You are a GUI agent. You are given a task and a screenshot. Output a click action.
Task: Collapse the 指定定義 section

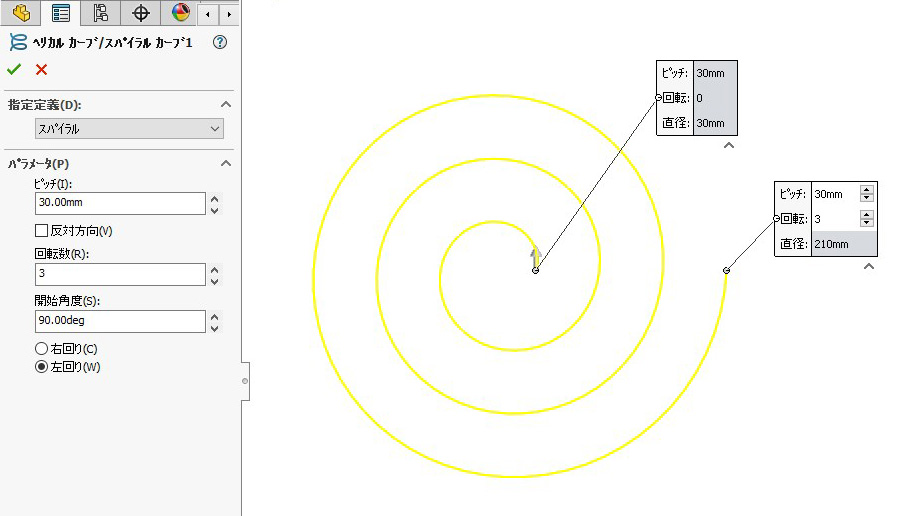click(x=226, y=105)
